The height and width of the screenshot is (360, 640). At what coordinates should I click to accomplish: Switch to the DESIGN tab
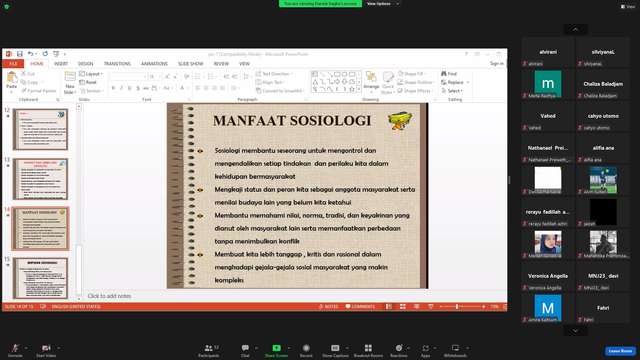pos(85,64)
